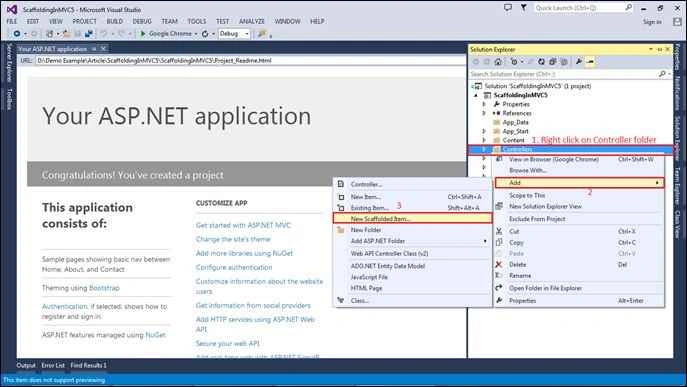Open Solution Explorer window position dropdown

click(x=651, y=50)
